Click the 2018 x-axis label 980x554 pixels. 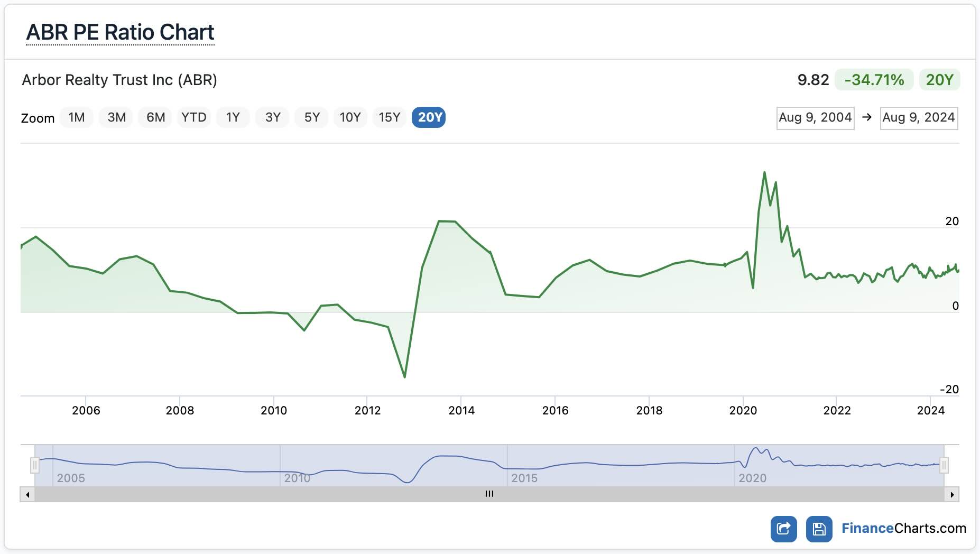649,410
